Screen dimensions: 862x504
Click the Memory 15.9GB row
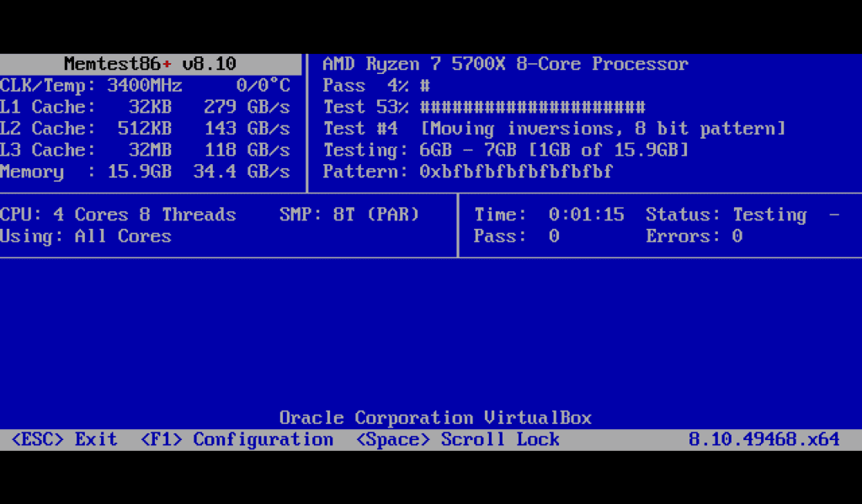pos(145,172)
